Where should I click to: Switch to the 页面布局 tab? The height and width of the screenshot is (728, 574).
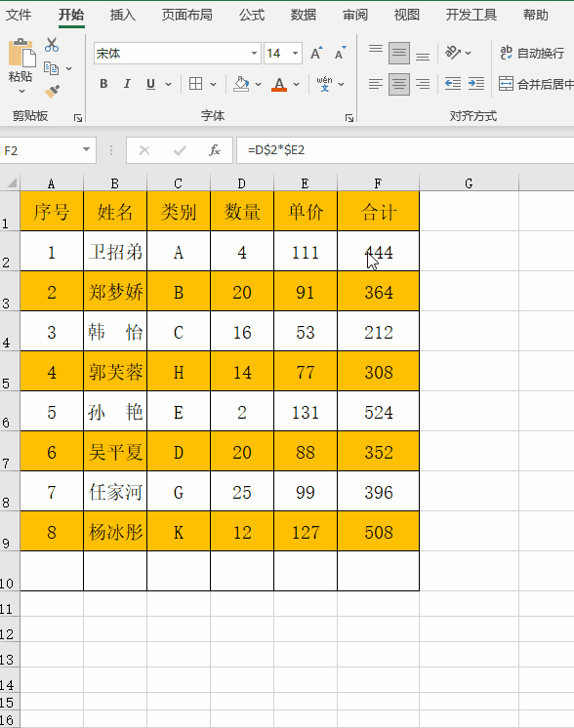[x=187, y=15]
